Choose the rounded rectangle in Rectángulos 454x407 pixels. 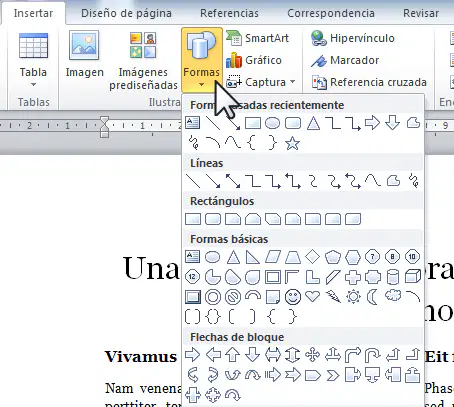tap(213, 219)
